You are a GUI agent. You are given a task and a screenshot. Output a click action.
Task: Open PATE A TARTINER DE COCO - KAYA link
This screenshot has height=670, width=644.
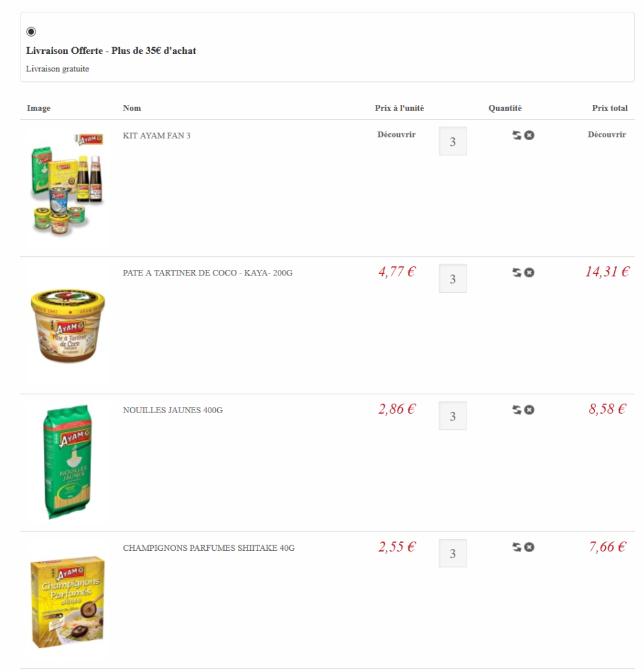(207, 273)
